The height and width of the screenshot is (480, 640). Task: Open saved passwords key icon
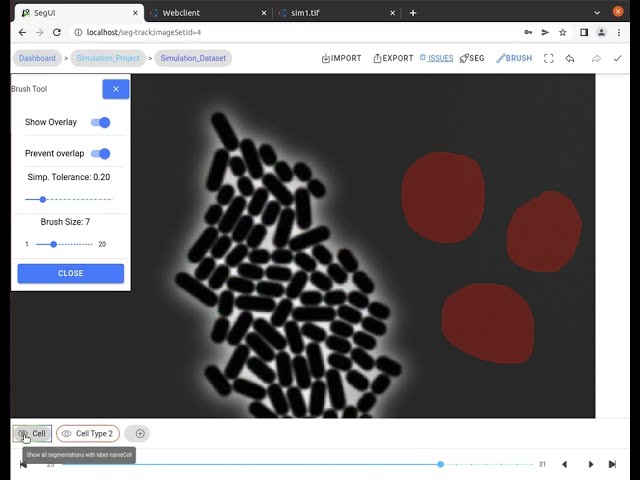click(528, 32)
